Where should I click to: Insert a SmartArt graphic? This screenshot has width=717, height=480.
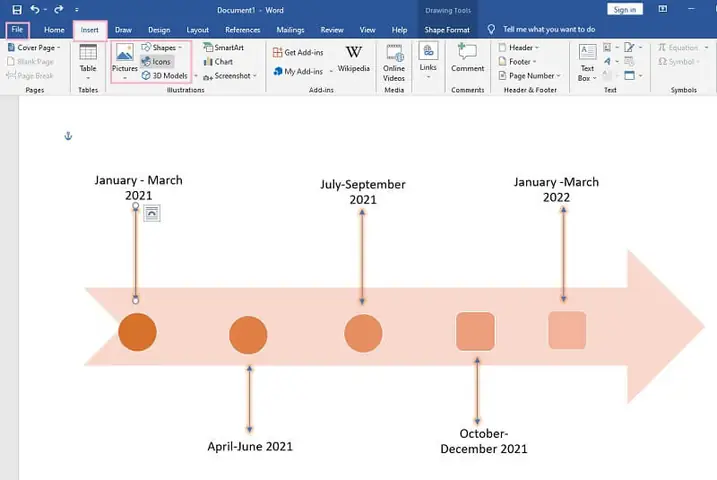(224, 48)
